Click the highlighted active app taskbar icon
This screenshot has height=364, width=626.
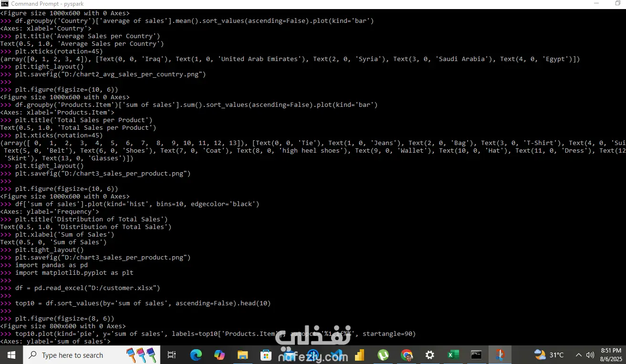point(500,355)
